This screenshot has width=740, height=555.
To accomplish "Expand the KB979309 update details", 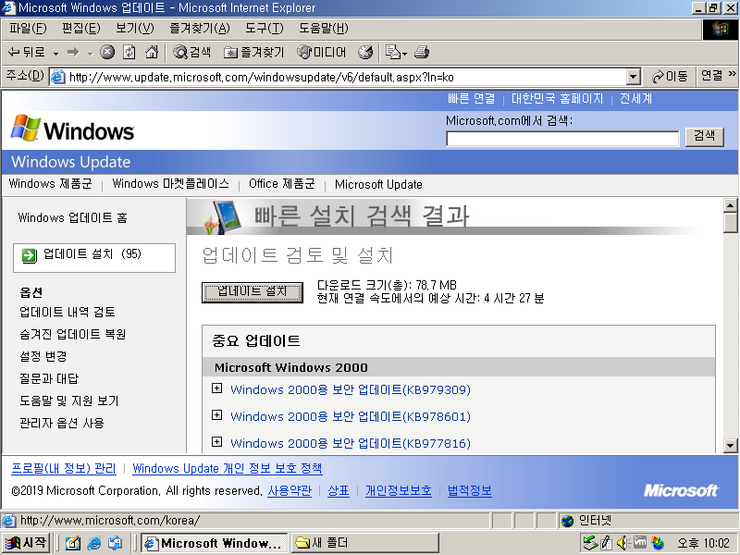I will [217, 388].
